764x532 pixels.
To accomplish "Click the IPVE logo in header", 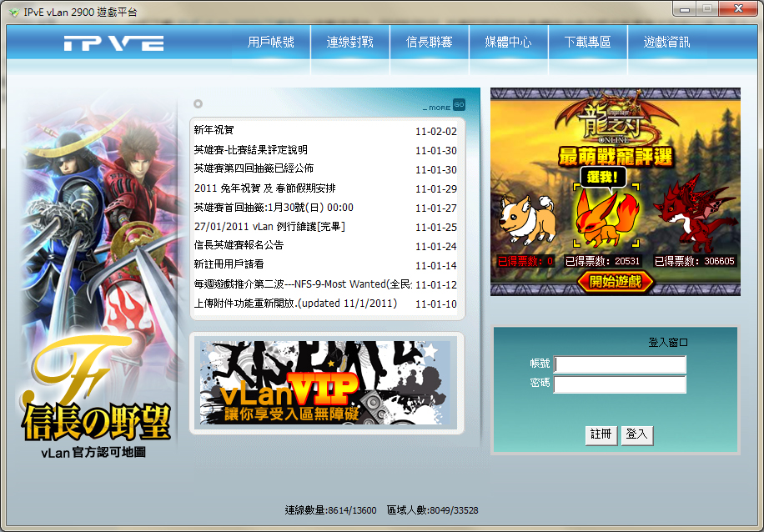I will point(113,43).
